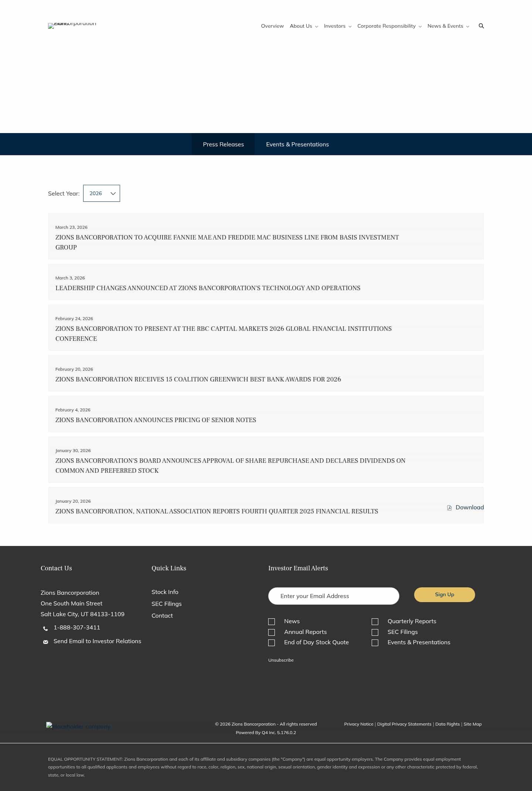Screen dimensions: 532x791
Task: Click the Enter your Email Address field
Action: click(x=334, y=596)
